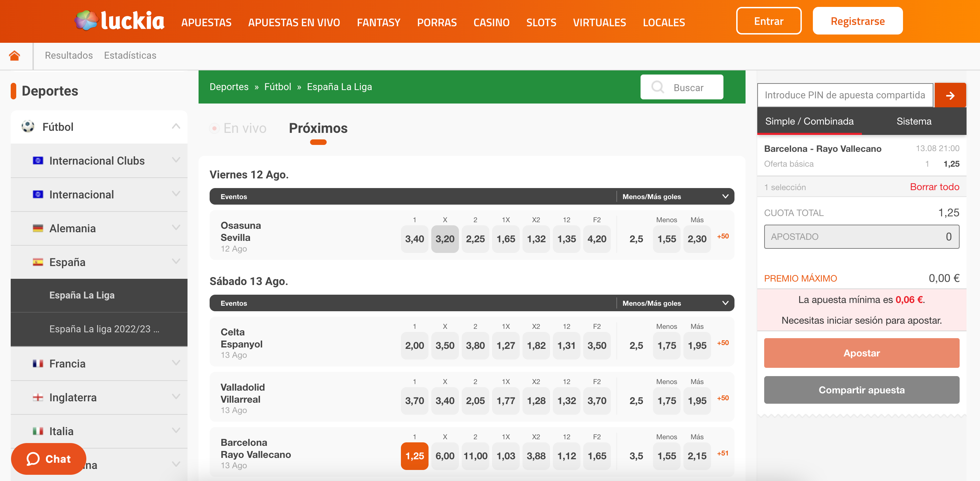980x481 pixels.
Task: Open VIRTUALES menu
Action: 599,22
